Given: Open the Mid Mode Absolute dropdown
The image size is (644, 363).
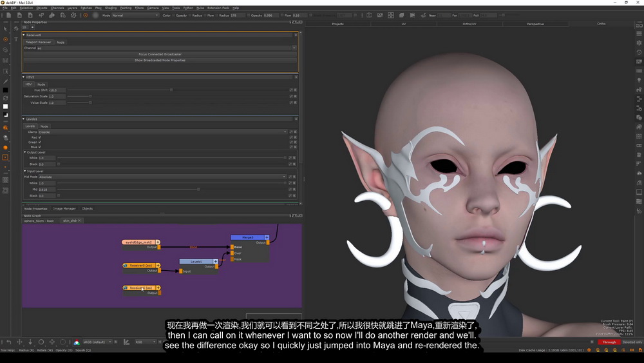Looking at the screenshot, I should pyautogui.click(x=162, y=177).
